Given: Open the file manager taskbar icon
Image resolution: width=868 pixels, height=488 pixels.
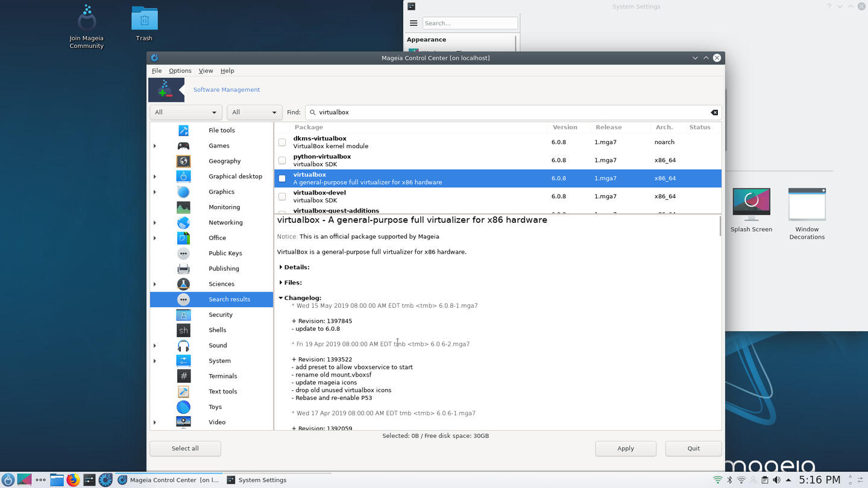Looking at the screenshot, I should [57, 480].
